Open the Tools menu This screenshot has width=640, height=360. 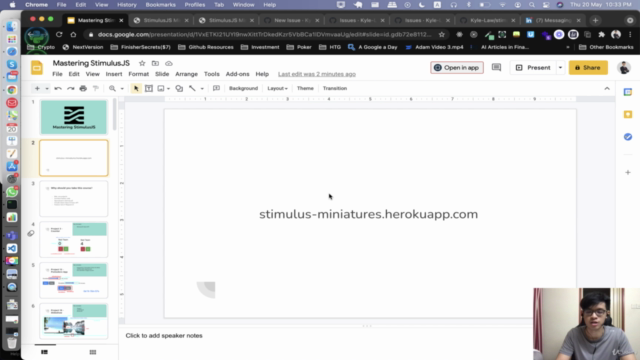point(211,74)
